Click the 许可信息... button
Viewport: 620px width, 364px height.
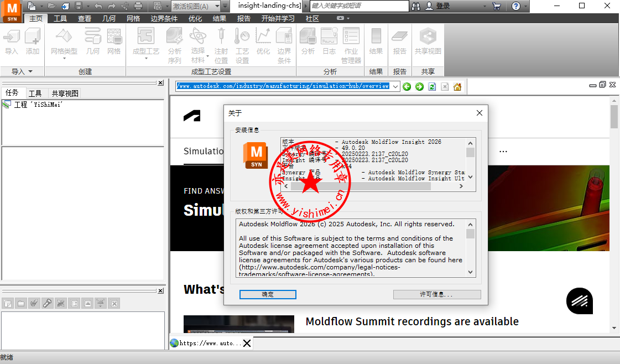tap(437, 294)
